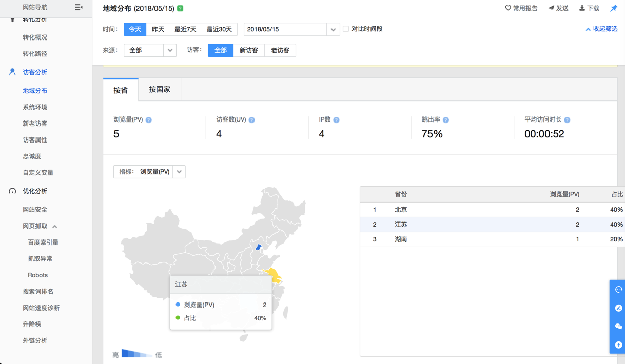Click the green help icon beside the title date
Screen dimensions: 625x364
[x=180, y=8]
